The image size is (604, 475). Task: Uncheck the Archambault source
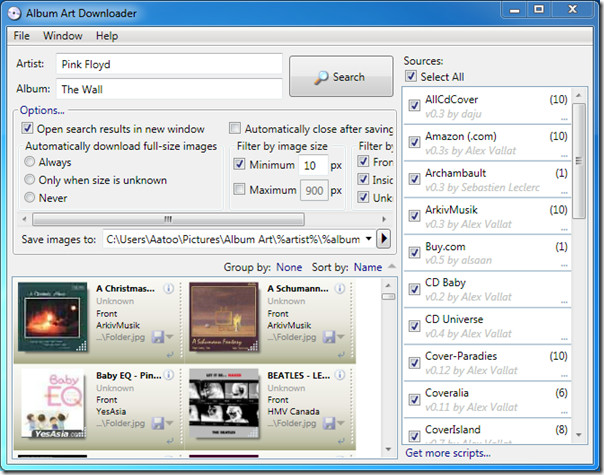(x=414, y=179)
